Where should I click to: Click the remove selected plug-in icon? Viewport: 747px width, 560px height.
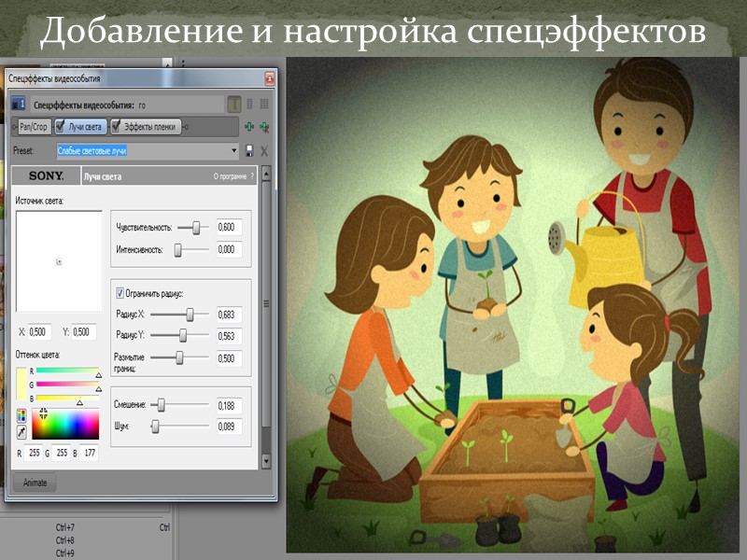[264, 127]
